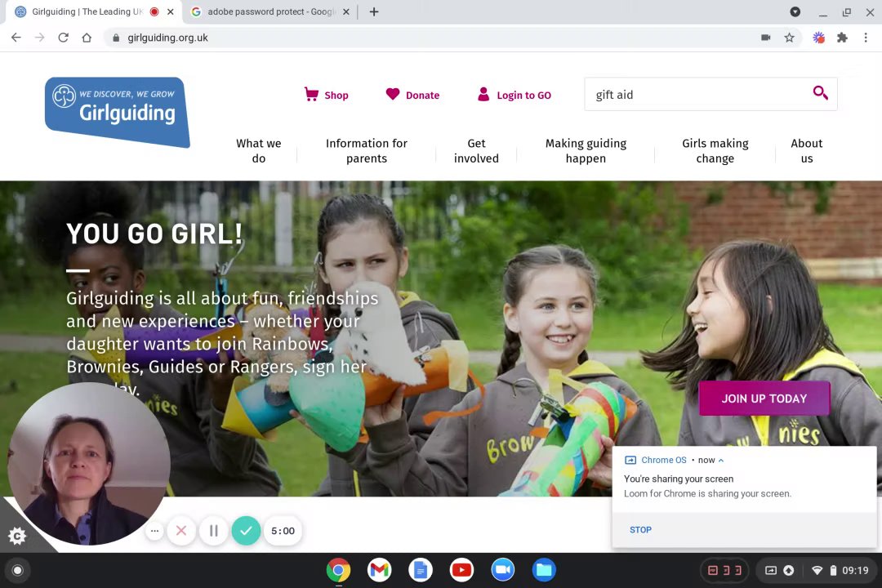Close the Girlguiding tab
Viewport: 882px width, 588px height.
[171, 11]
